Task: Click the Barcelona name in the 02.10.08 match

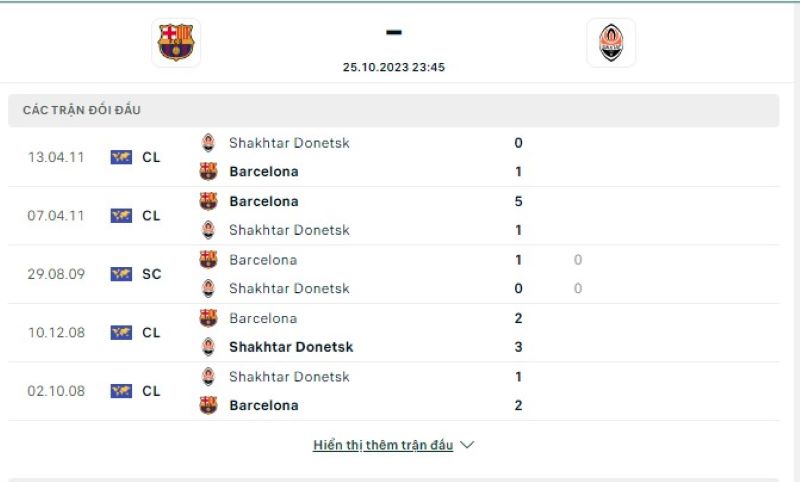Action: coord(263,405)
